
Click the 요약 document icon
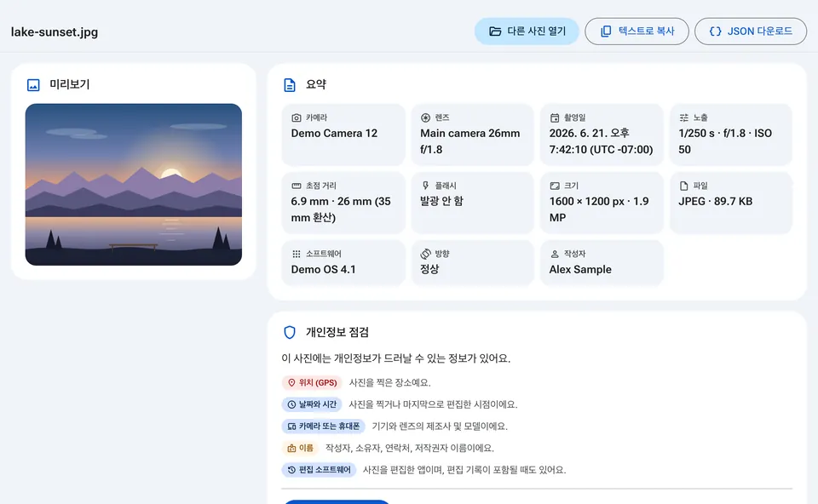290,85
